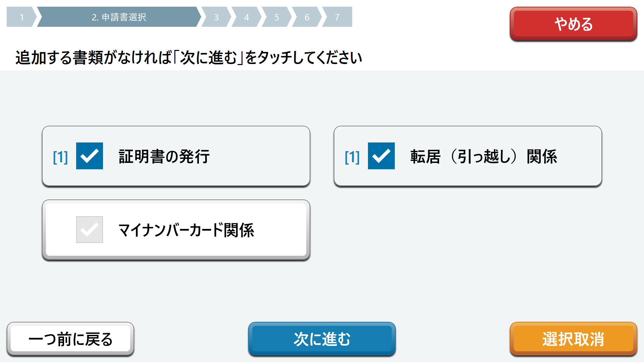Select step 6 in the step indicator

point(306,17)
